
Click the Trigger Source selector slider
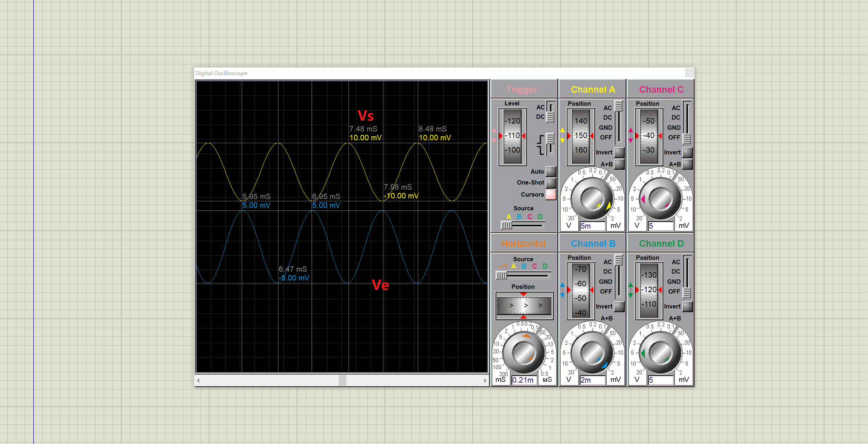point(507,226)
